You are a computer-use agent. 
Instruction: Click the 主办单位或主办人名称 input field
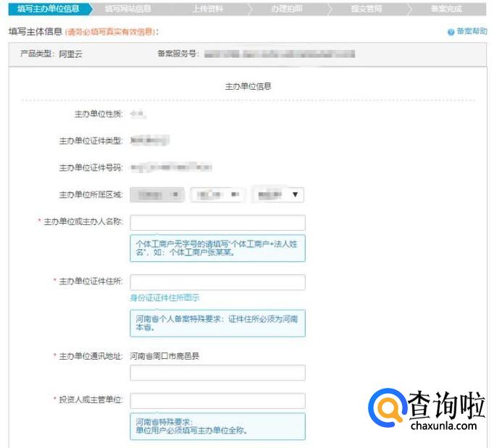[x=217, y=222]
